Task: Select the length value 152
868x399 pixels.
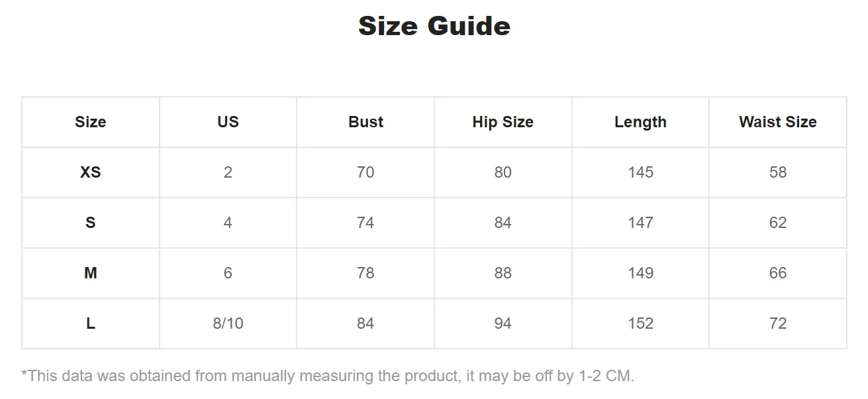Action: (640, 323)
